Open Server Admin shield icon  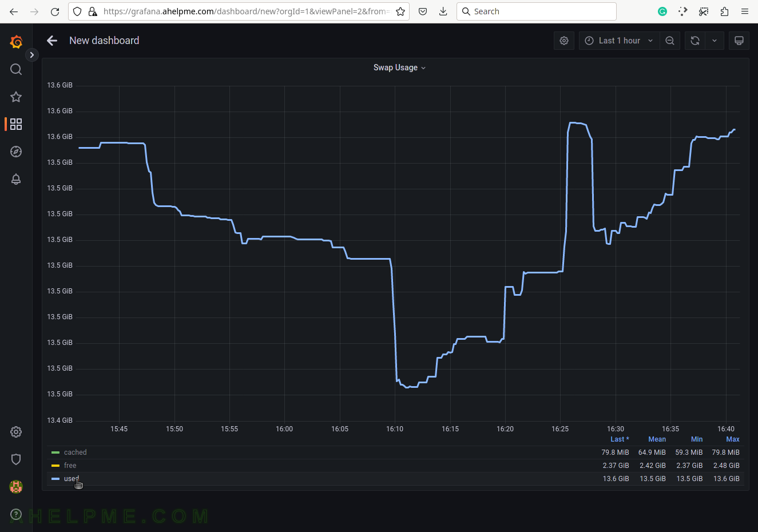pyautogui.click(x=16, y=459)
